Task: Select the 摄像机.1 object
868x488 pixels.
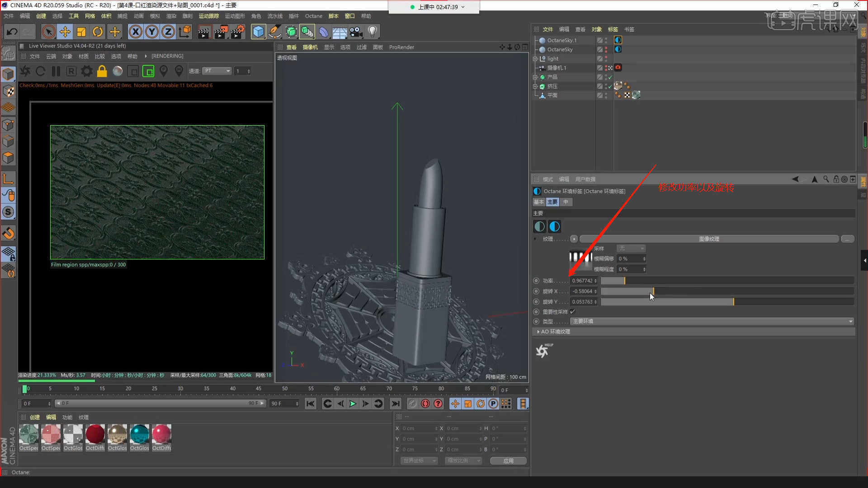Action: tap(557, 68)
